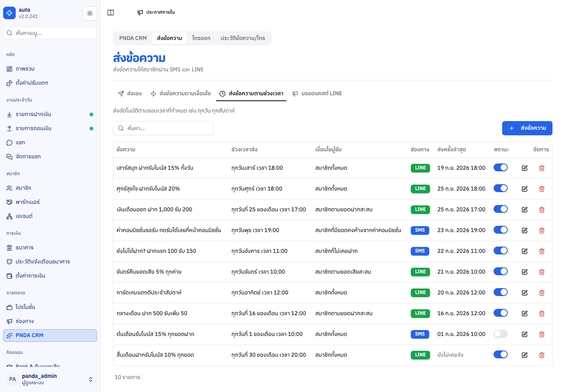Disable the จันทร์คืนยอดเสีย 5% schedule
Screen dimensions: 565x392
(x=501, y=272)
